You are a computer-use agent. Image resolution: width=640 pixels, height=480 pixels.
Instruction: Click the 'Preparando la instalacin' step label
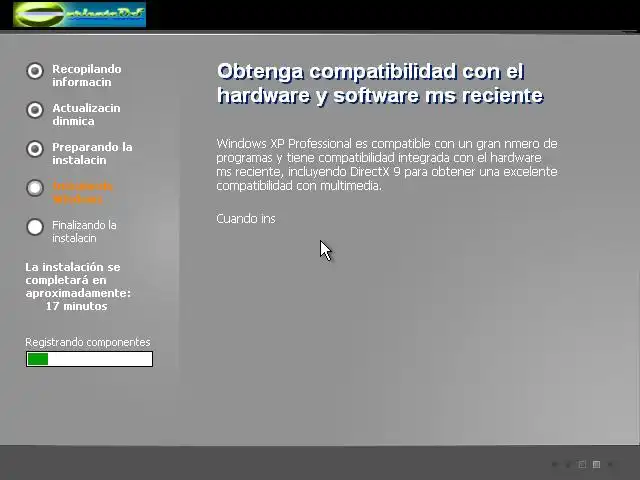click(x=92, y=153)
